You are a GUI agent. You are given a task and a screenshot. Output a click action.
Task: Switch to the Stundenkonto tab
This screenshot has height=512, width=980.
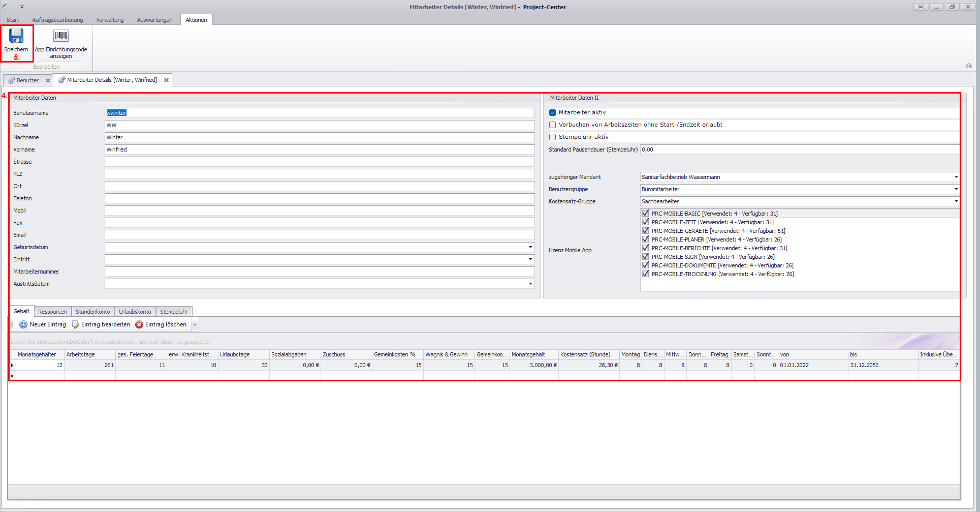(x=92, y=312)
